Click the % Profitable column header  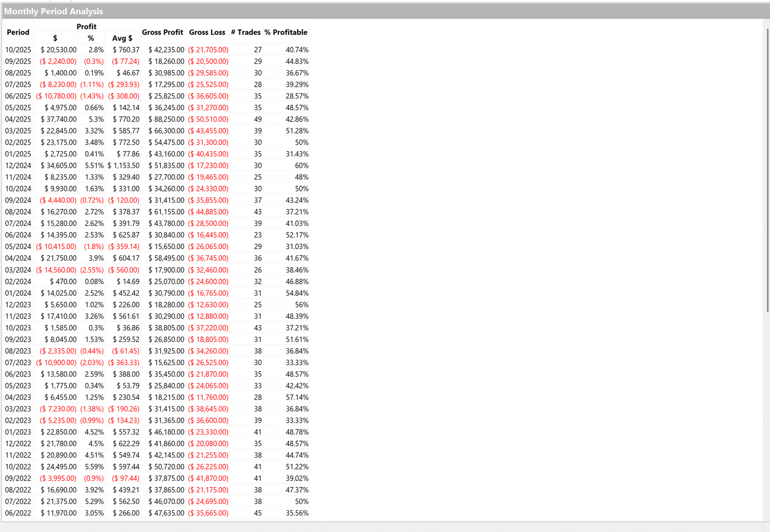click(286, 32)
